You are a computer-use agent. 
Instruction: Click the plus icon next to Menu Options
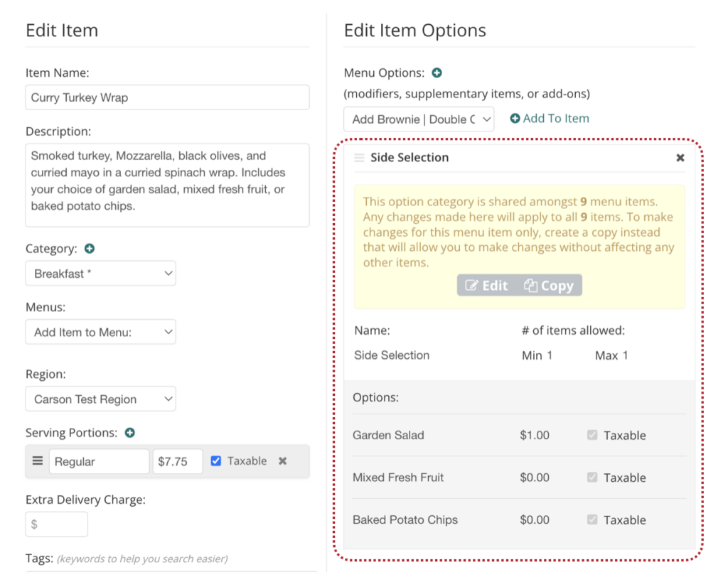coord(437,72)
